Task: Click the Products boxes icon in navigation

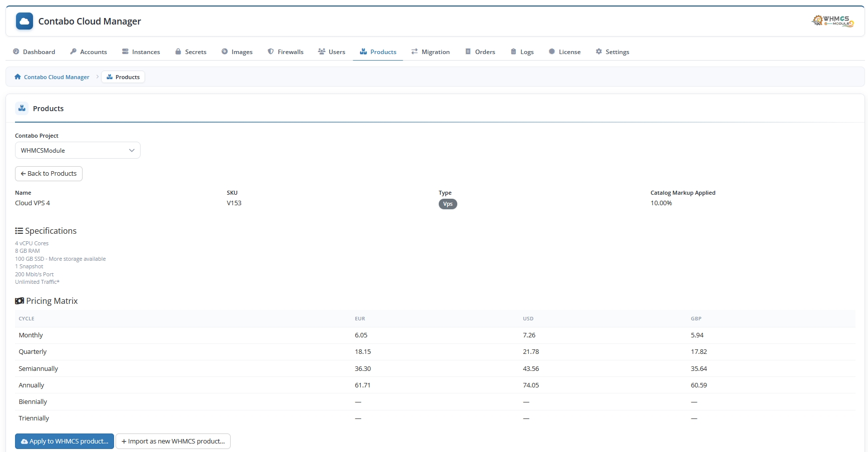Action: pyautogui.click(x=363, y=52)
